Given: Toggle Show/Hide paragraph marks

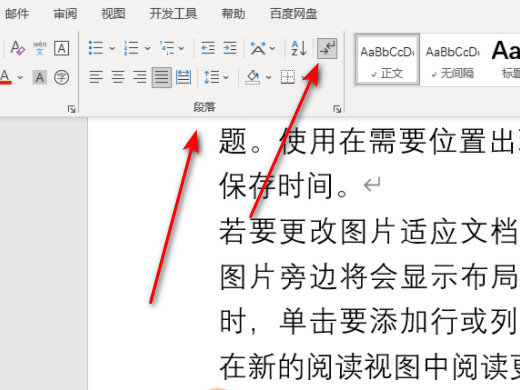Looking at the screenshot, I should coord(327,49).
